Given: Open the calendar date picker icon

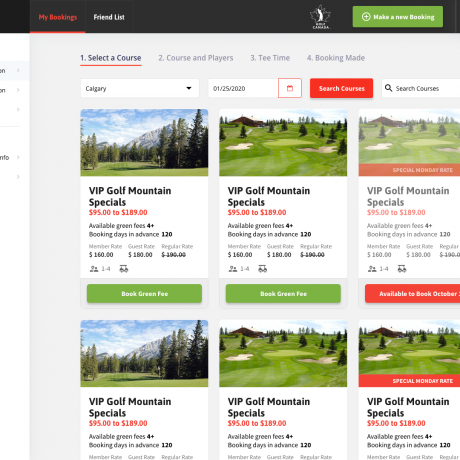Looking at the screenshot, I should coord(290,88).
